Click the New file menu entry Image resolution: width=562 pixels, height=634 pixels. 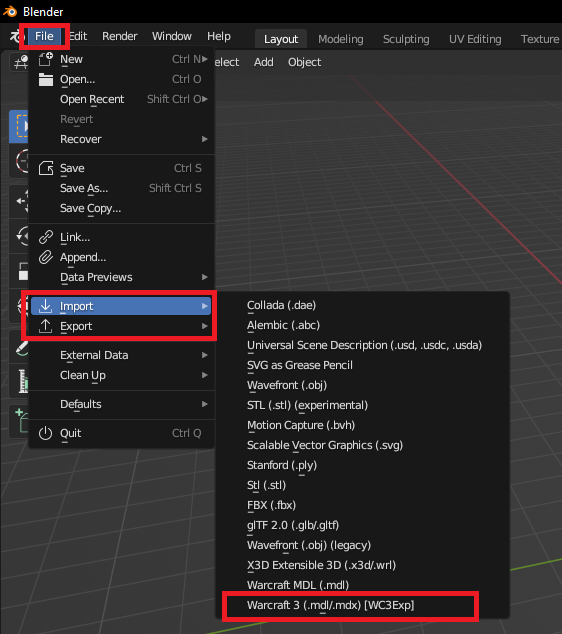121,59
